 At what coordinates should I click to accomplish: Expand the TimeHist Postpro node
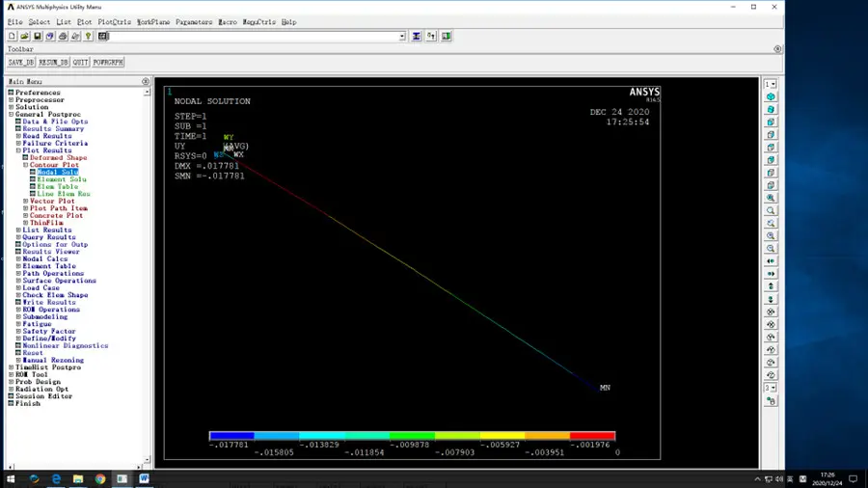point(11,367)
